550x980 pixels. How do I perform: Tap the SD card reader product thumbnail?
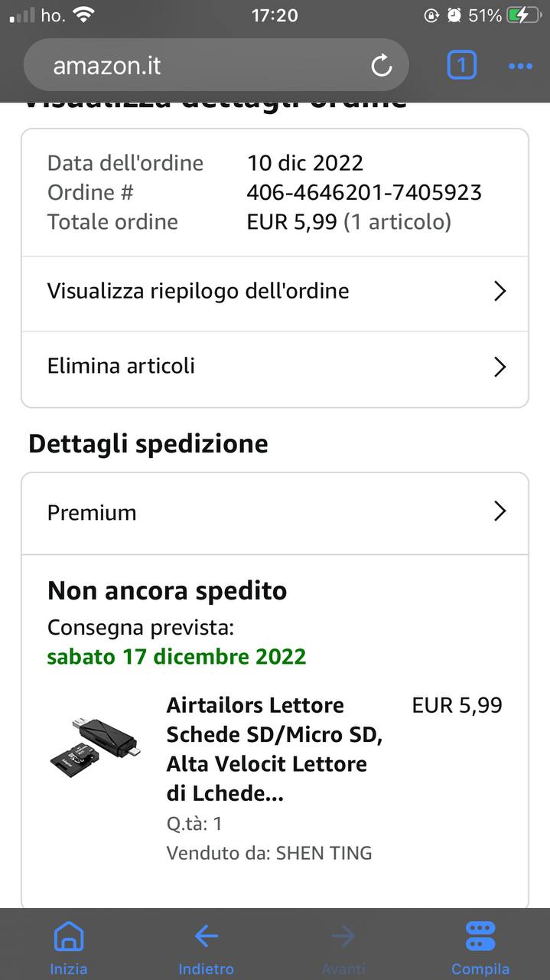[94, 740]
